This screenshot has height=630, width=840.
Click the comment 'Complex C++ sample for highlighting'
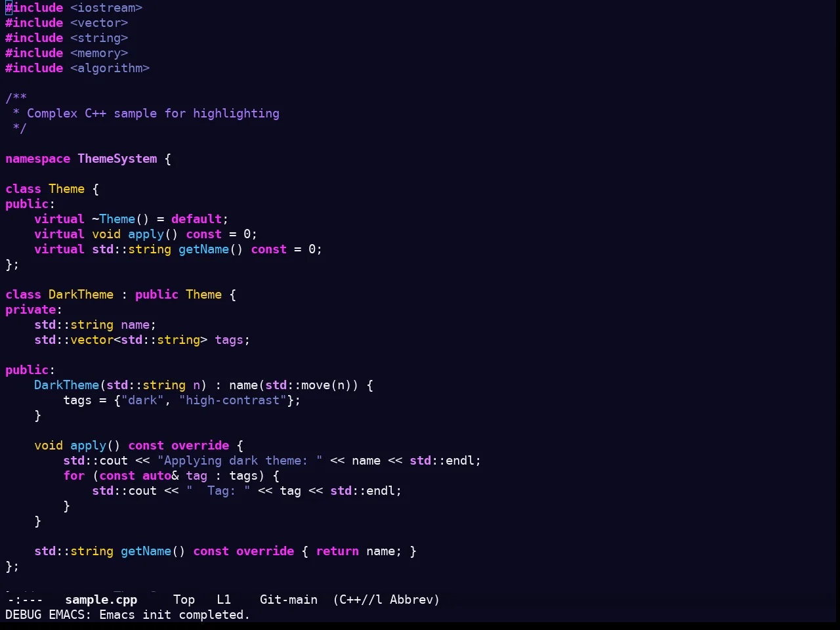pos(154,114)
